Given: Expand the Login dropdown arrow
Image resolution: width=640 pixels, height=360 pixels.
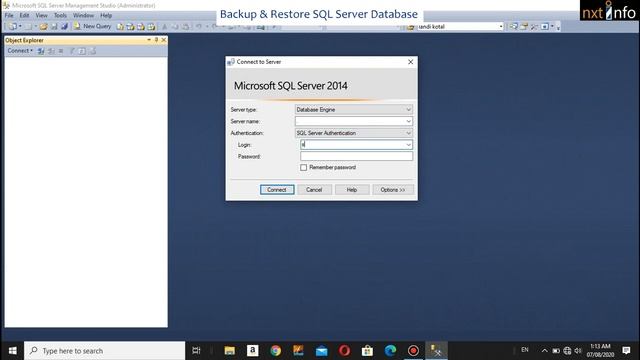Looking at the screenshot, I should pos(408,145).
